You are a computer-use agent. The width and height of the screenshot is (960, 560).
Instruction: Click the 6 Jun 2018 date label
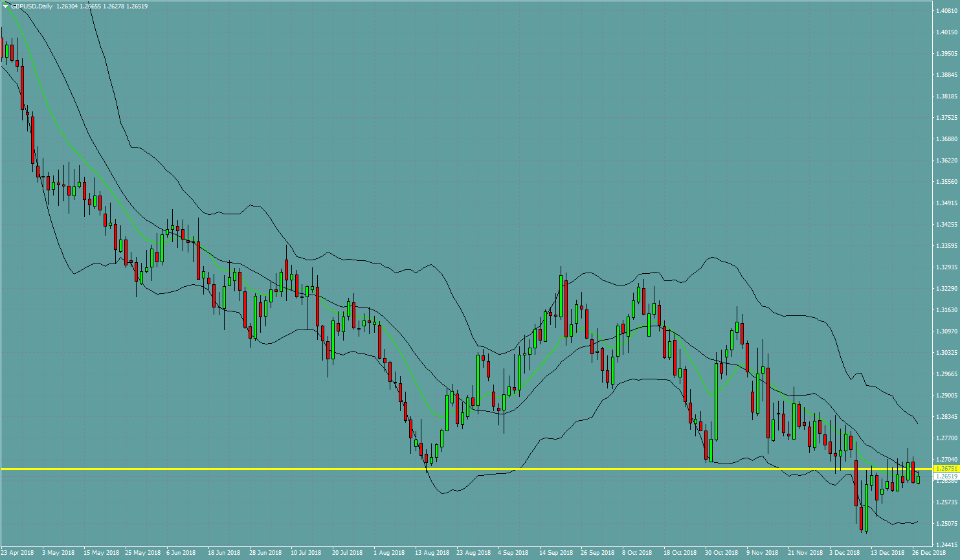click(x=181, y=553)
